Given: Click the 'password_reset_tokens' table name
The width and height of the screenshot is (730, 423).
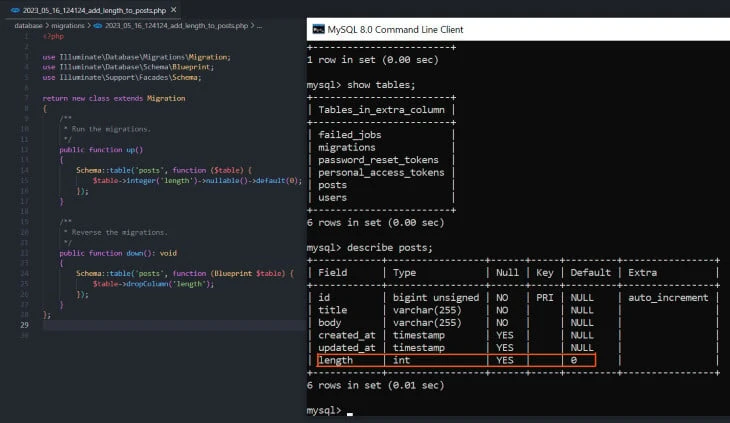Looking at the screenshot, I should (378, 160).
